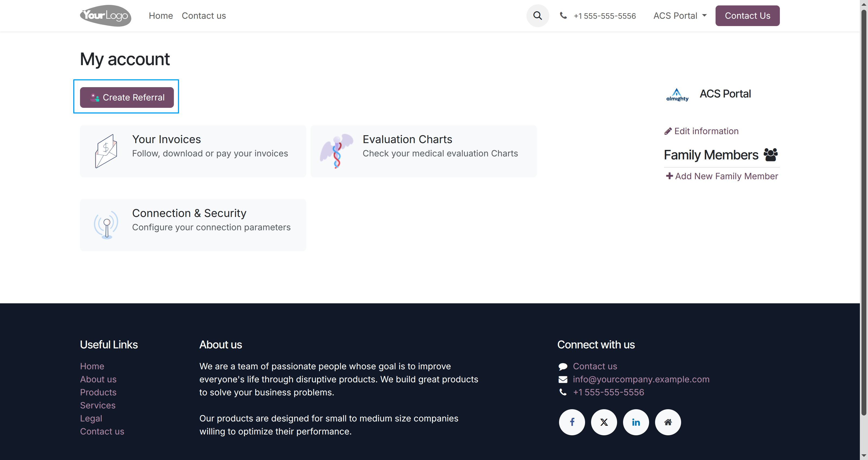868x460 pixels.
Task: Open the Facebook social icon
Action: point(572,422)
